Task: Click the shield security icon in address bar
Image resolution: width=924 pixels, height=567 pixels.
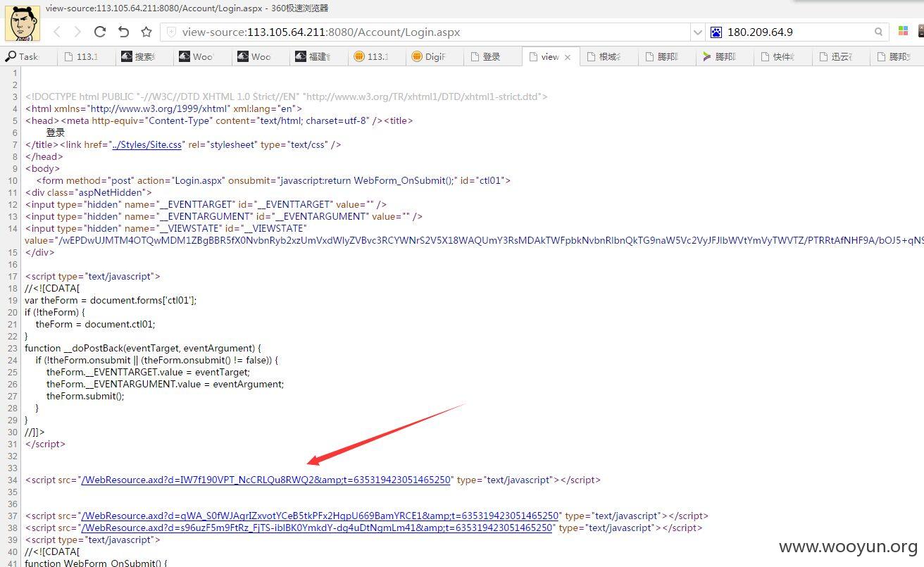Action: point(170,32)
